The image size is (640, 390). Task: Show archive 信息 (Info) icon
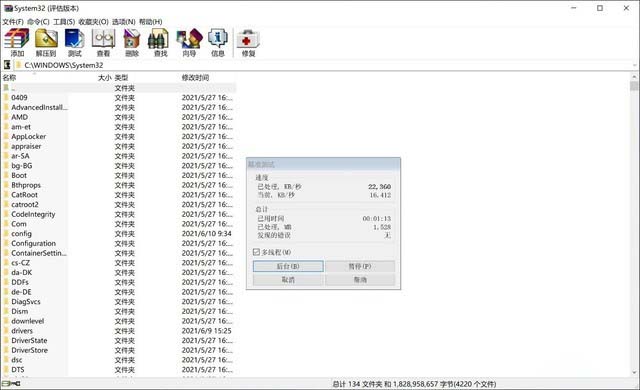tap(218, 42)
